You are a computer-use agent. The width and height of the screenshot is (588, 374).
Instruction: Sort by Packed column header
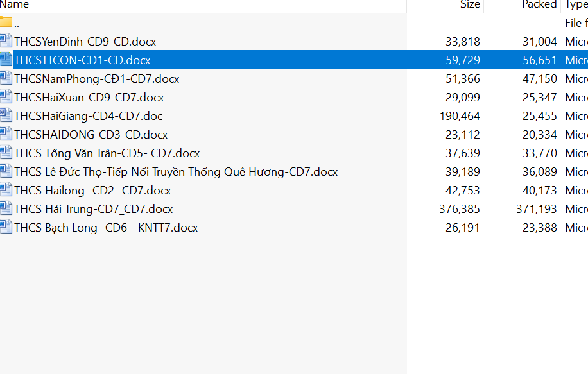539,4
